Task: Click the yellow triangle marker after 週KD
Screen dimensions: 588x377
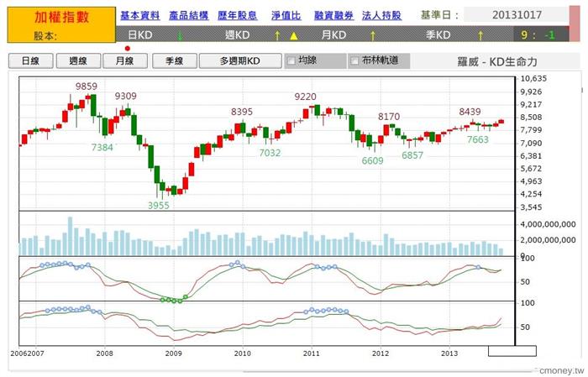Action: (x=294, y=36)
